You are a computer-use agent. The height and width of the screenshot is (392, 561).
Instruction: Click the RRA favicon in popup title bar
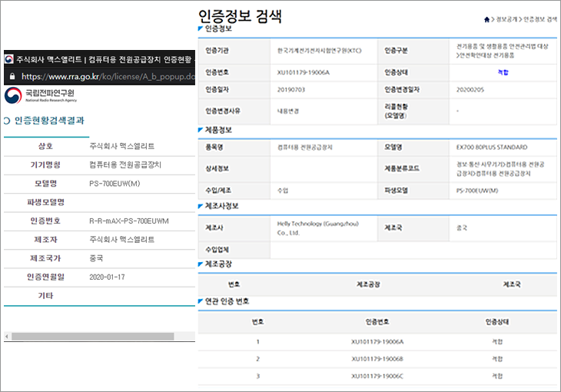[9, 59]
